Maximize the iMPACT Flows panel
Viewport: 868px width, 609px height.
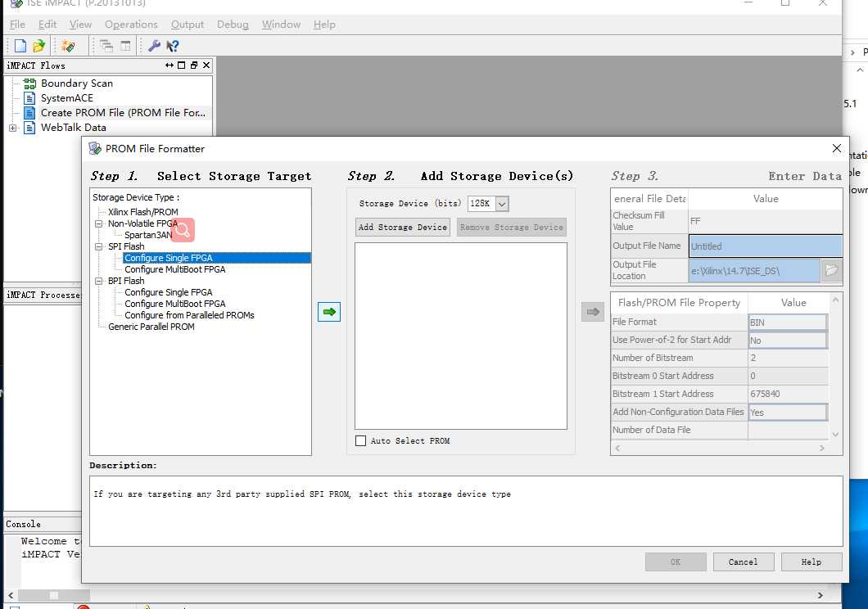182,65
